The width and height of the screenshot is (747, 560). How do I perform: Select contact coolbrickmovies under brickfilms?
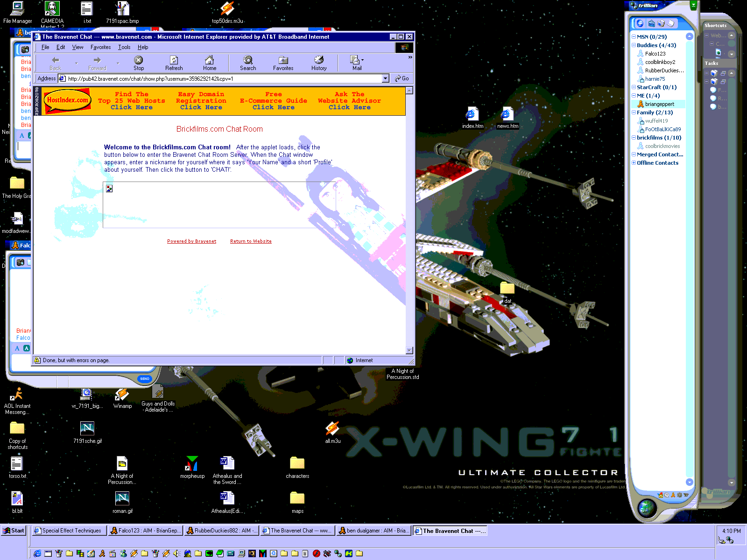coord(662,146)
